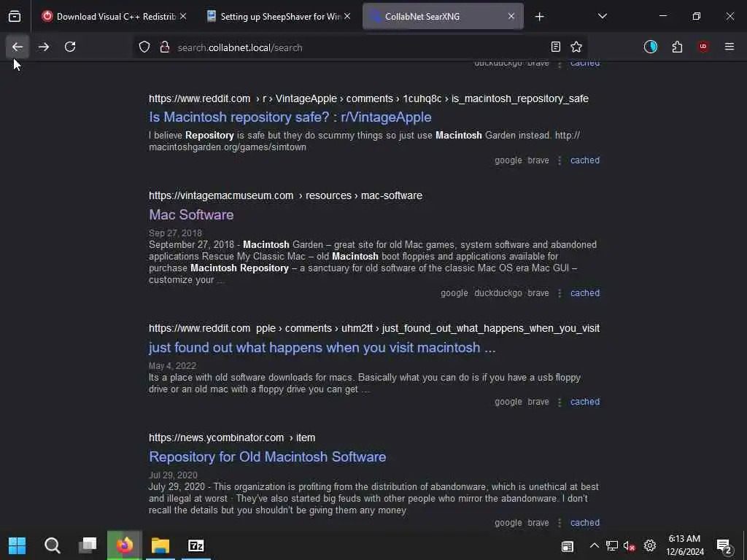
Task: Open cached link for 'just found out' result
Action: [x=585, y=402]
